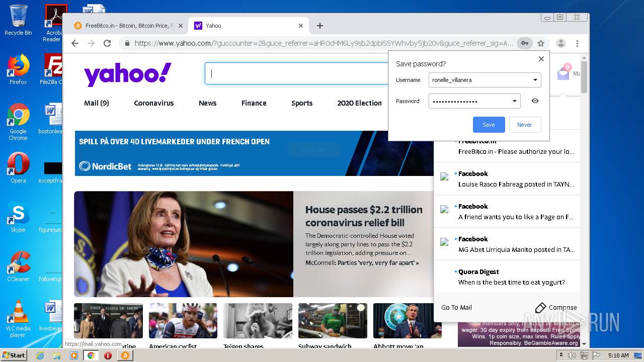Open the Finance section
The width and height of the screenshot is (644, 362).
[x=254, y=103]
